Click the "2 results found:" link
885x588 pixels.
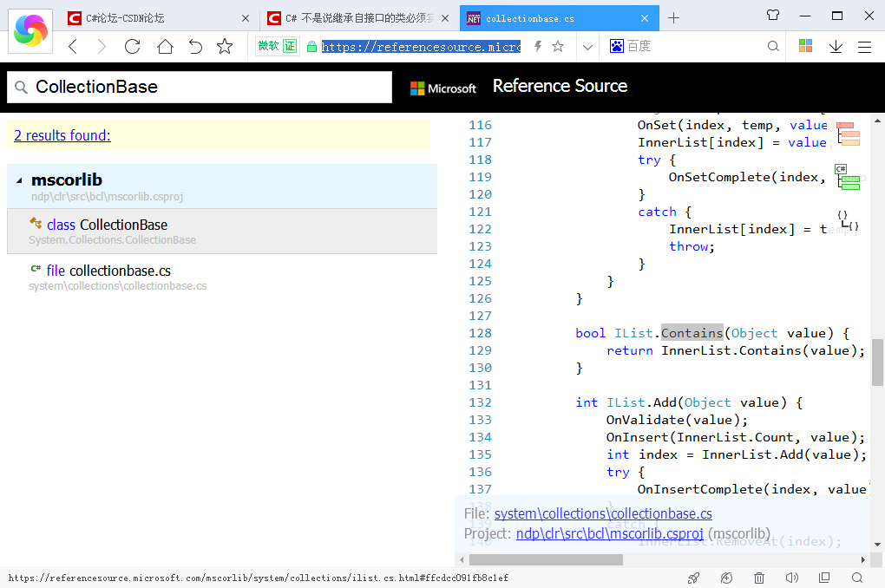62,135
